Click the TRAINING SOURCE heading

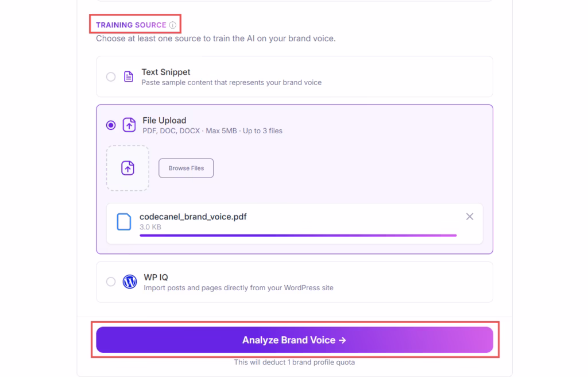pyautogui.click(x=131, y=25)
